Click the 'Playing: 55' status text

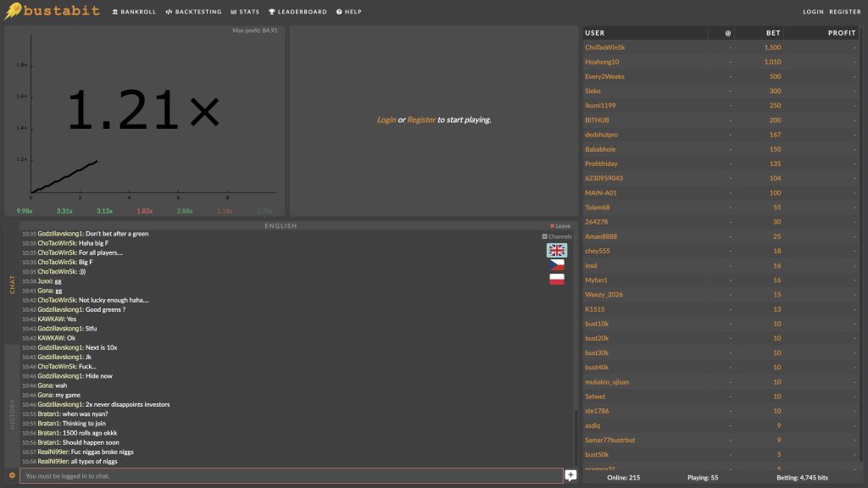point(703,478)
